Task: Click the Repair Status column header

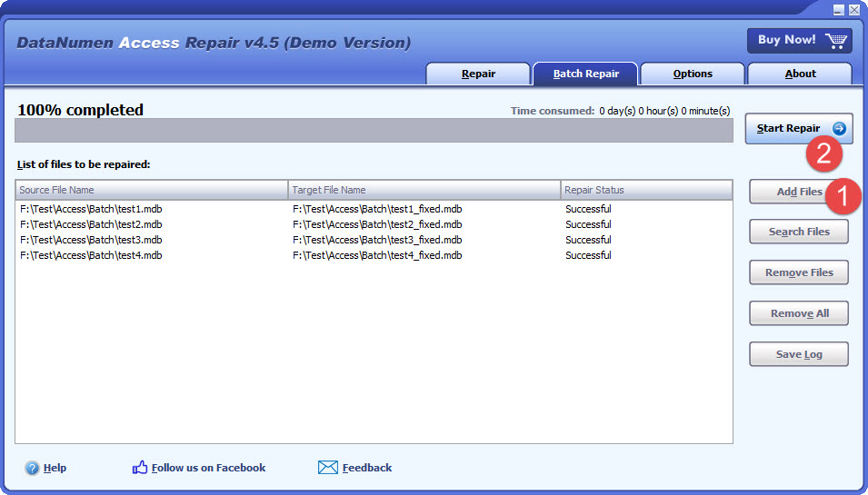Action: [646, 190]
